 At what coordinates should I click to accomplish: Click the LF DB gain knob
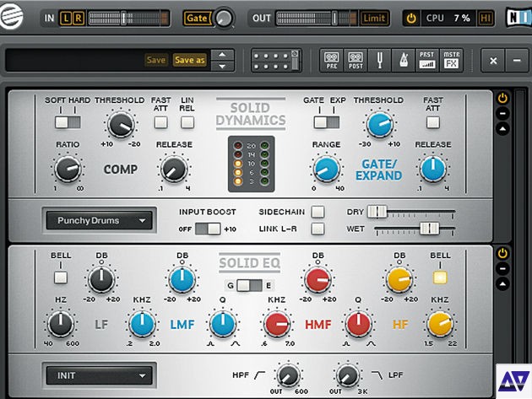[x=101, y=279]
